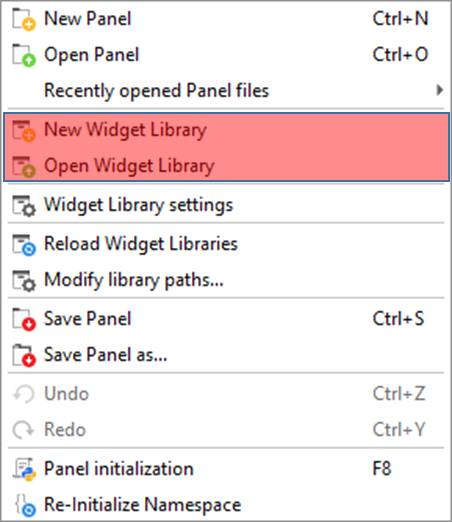
Task: Click the Open Panel icon
Action: [x=24, y=56]
